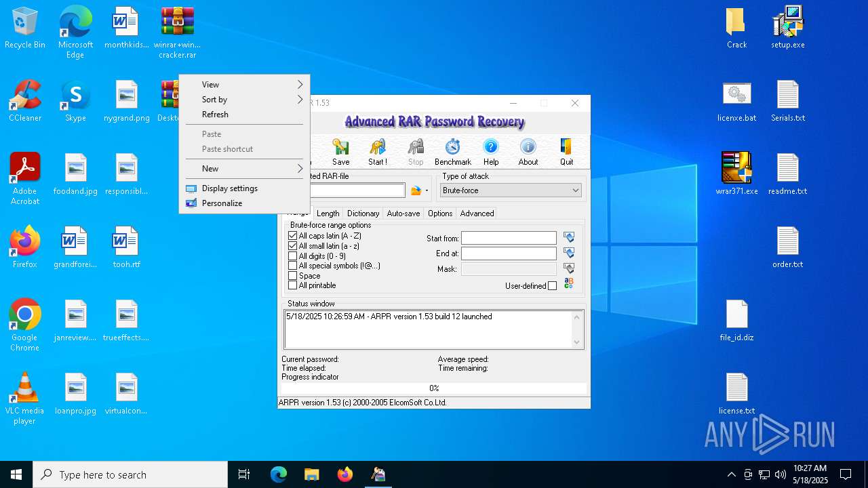This screenshot has width=868, height=488.
Task: Expand View submenu in context menu
Action: (244, 85)
